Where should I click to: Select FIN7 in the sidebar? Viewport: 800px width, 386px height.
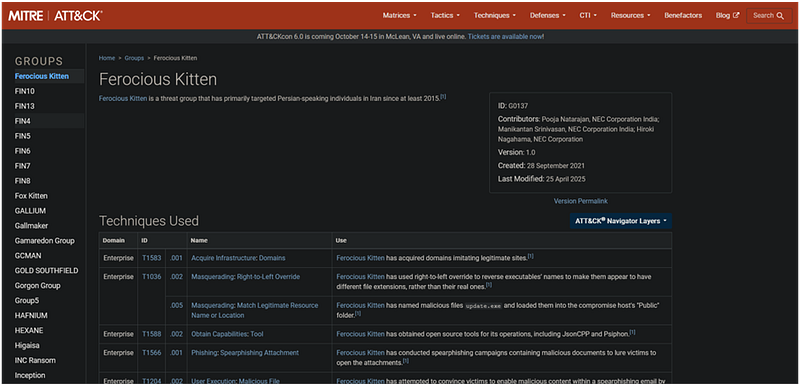[22, 166]
